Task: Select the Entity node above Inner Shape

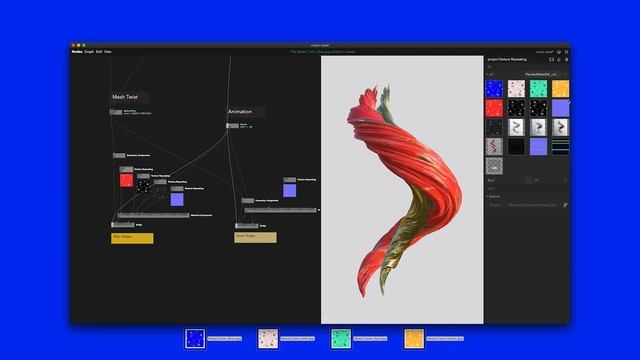Action: click(247, 226)
